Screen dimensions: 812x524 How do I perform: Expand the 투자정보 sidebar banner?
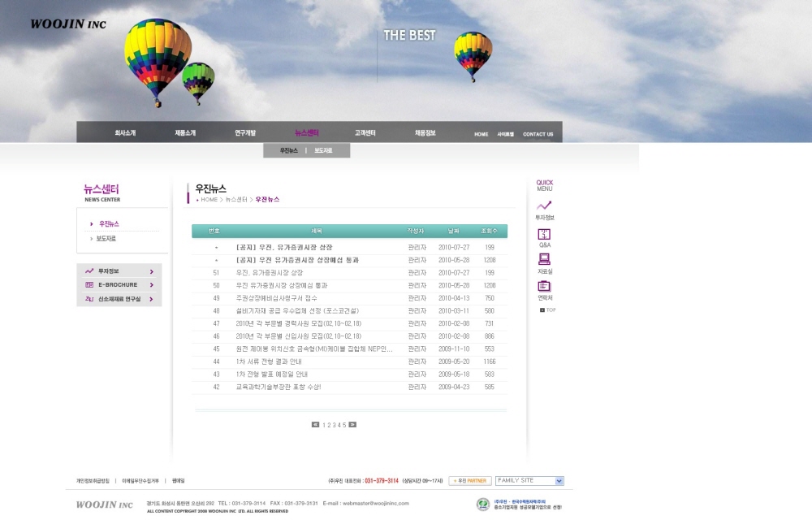[119, 271]
